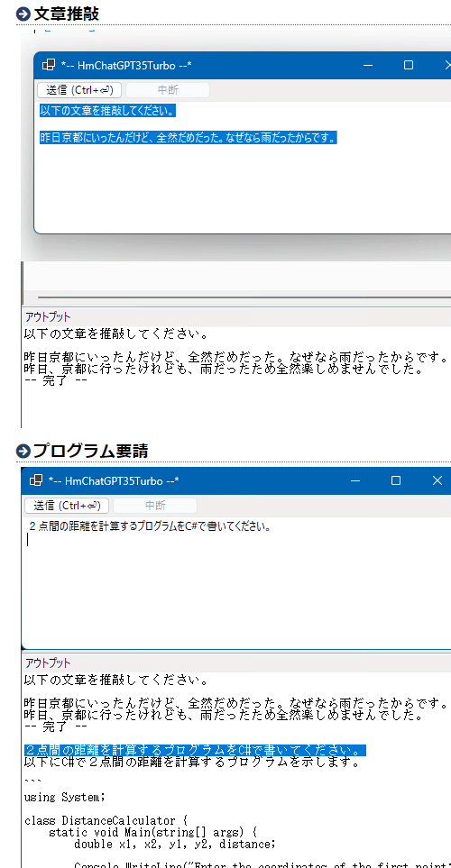Click the 中断 button in lower dialog
451x868 pixels.
[x=155, y=506]
